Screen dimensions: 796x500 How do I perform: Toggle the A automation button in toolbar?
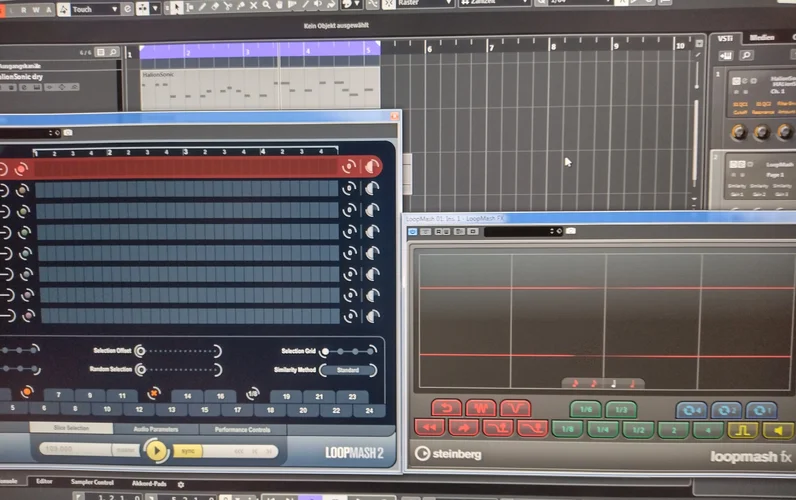(49, 10)
